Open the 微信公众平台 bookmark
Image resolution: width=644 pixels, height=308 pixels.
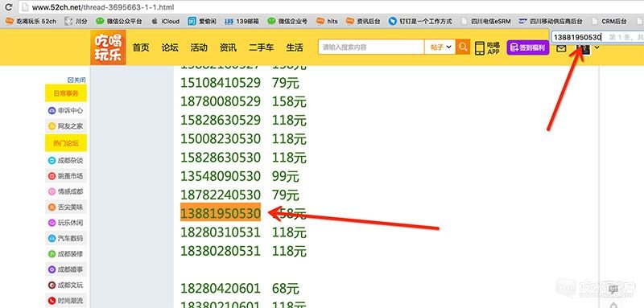click(118, 21)
